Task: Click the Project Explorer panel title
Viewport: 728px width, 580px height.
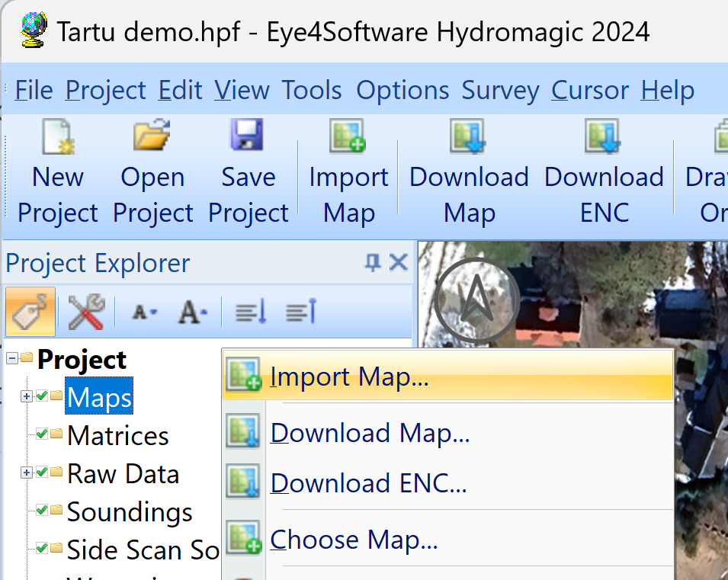Action: pos(98,263)
